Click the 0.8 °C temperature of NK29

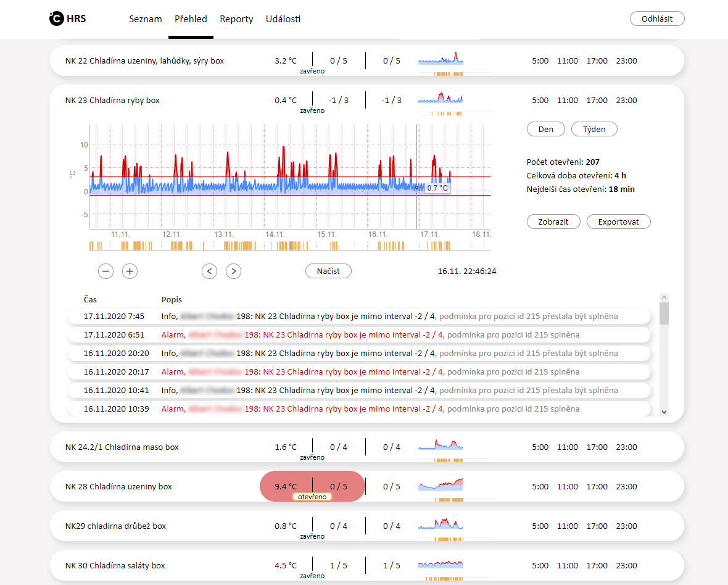[286, 526]
